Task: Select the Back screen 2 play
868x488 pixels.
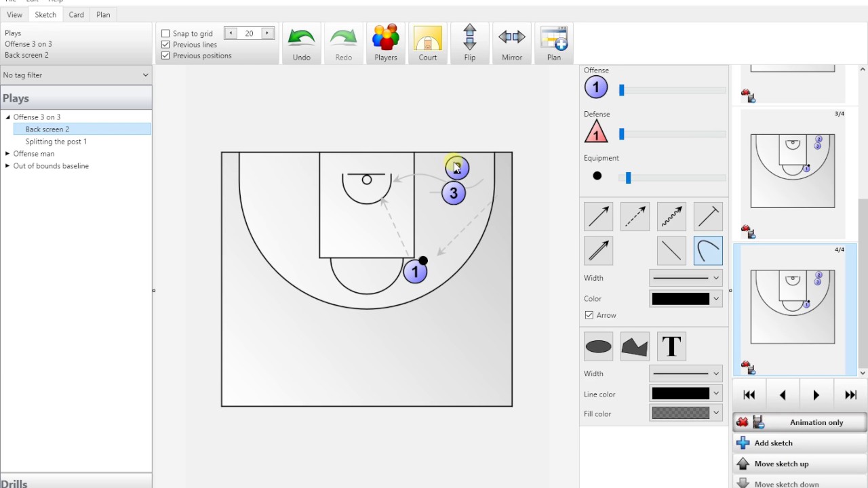Action: point(82,129)
